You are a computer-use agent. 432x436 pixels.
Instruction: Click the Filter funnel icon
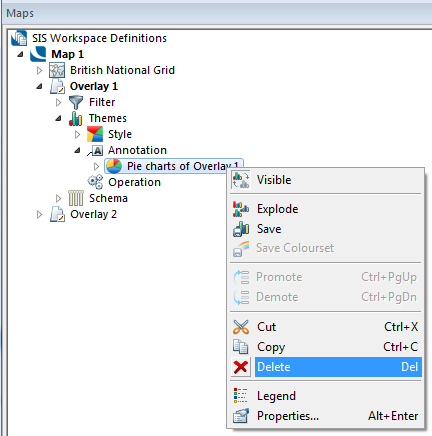point(76,102)
